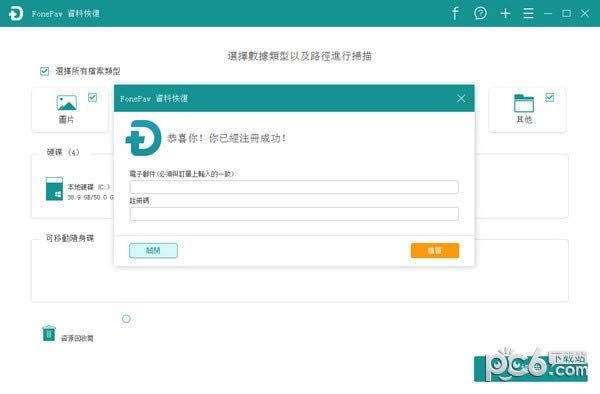Click the plus icon in title bar
600x394 pixels.
tap(505, 13)
